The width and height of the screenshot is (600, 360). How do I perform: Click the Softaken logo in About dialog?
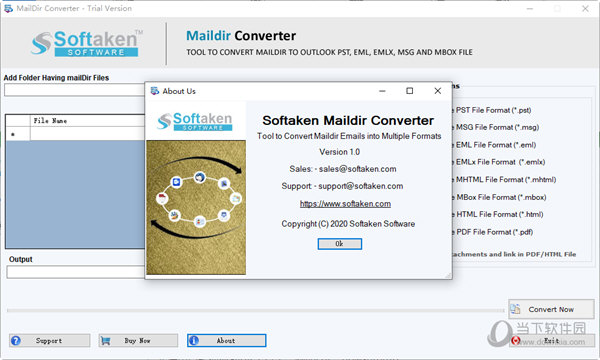[x=195, y=121]
